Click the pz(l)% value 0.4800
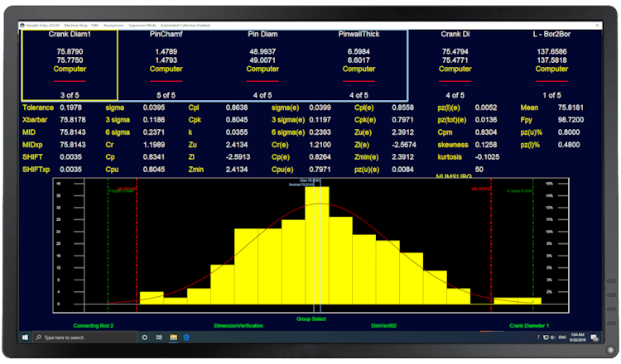The image size is (621, 364). 569,145
